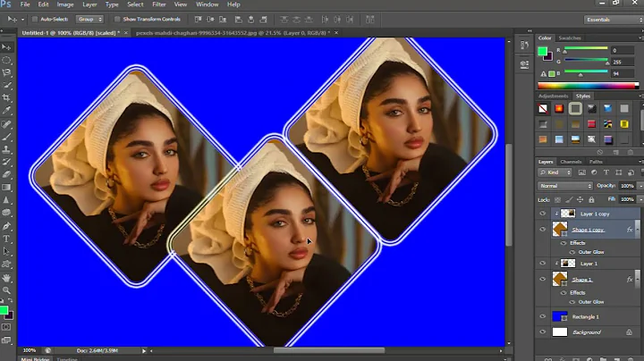Select the Dodge tool

pos(6,213)
